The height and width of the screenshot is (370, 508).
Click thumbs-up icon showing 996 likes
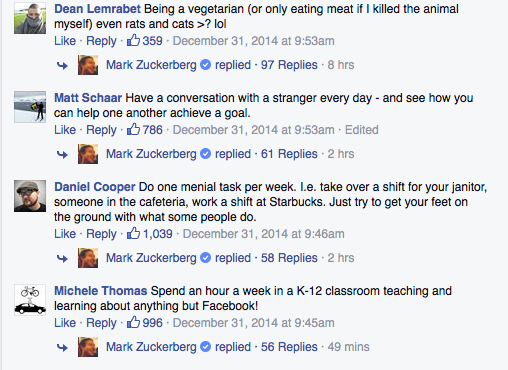click(x=133, y=322)
